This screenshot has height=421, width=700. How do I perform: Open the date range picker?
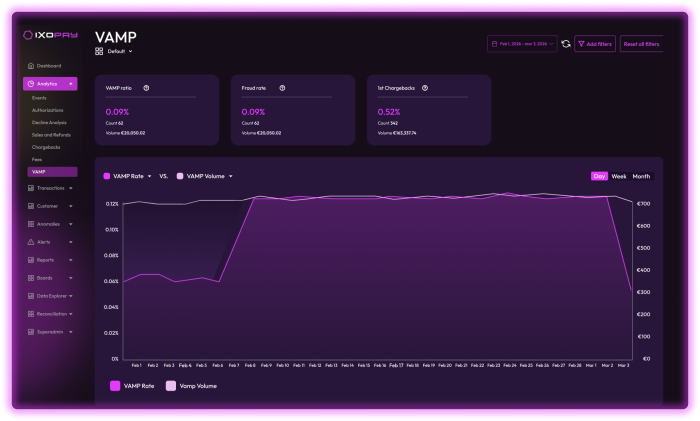coord(521,44)
